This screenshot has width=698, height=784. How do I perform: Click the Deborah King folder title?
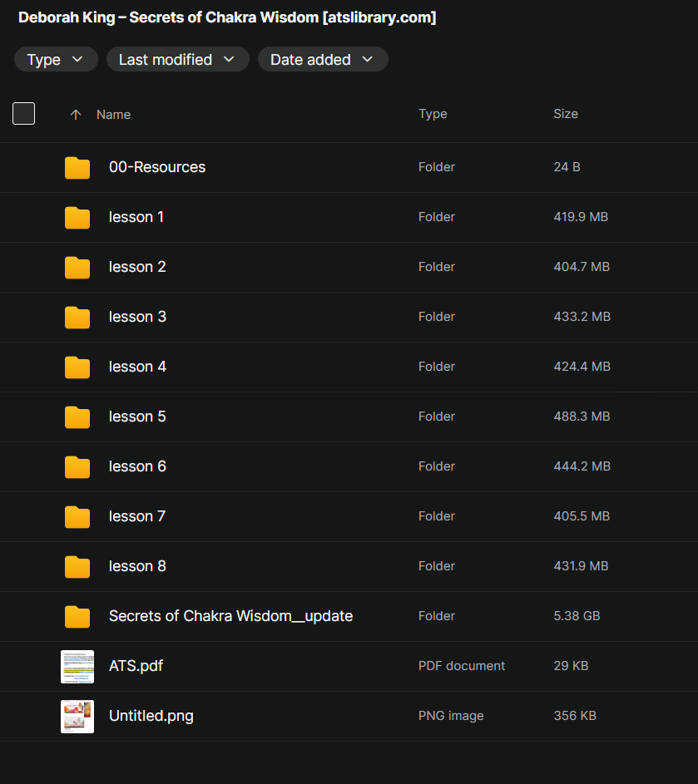click(x=227, y=17)
